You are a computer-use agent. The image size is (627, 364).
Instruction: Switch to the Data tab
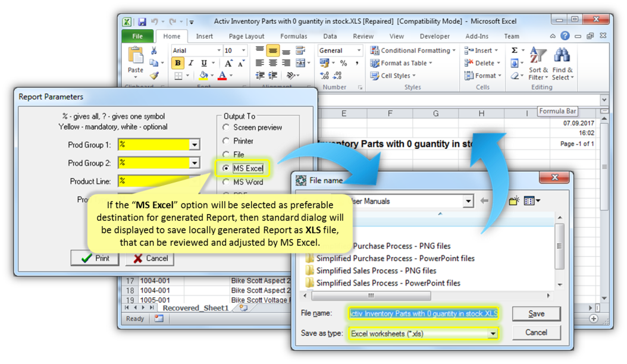pos(330,36)
